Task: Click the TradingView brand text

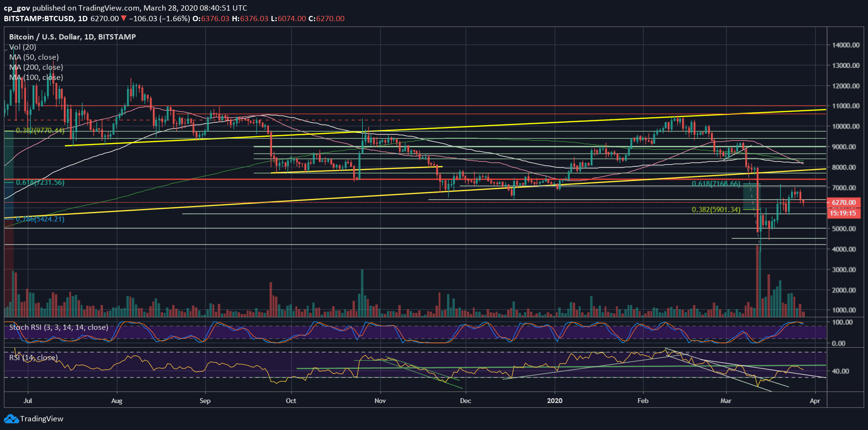Action: (42, 419)
